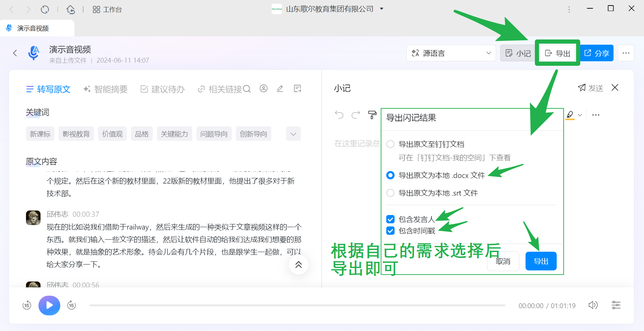Switch to the 智能摘要 tab
This screenshot has height=331, width=644.
[x=105, y=89]
